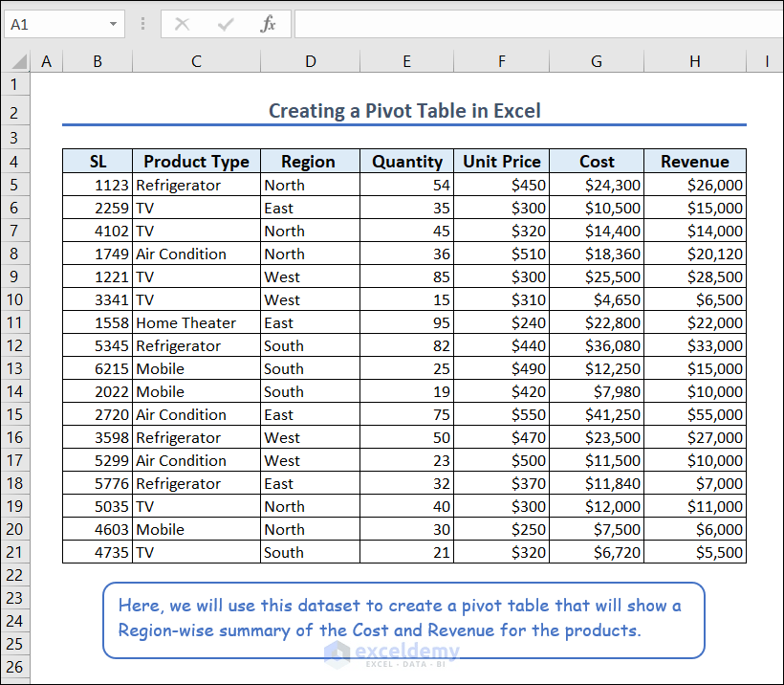Viewport: 784px width, 685px height.
Task: Select the Unit Price column header cell
Action: tap(501, 161)
